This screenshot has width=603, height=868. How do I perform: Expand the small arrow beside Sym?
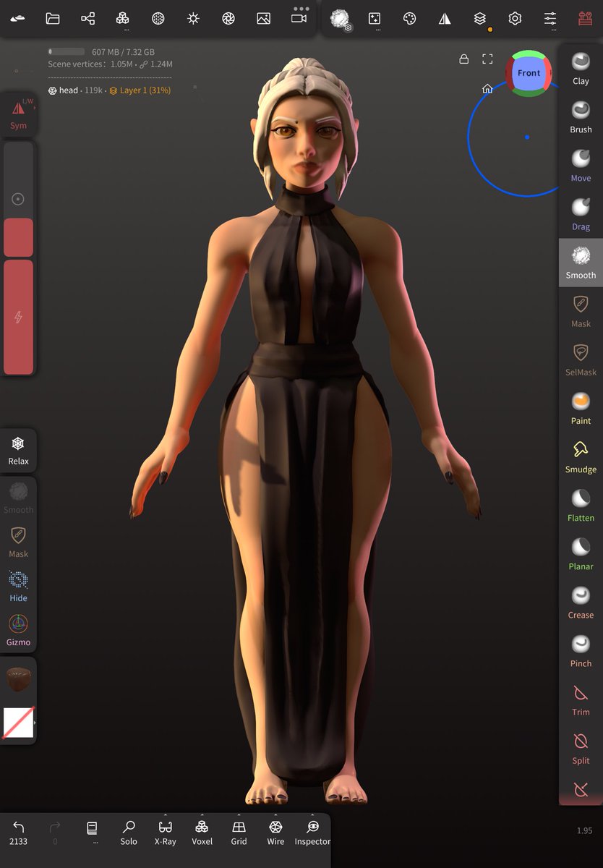click(34, 108)
